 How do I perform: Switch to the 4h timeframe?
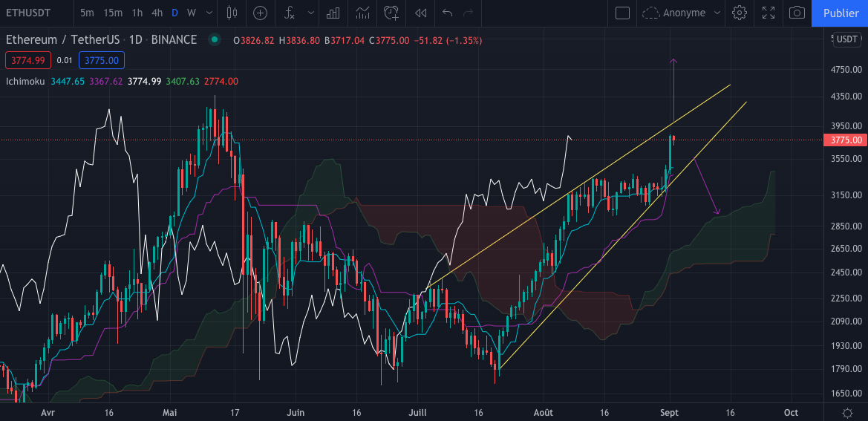click(157, 13)
